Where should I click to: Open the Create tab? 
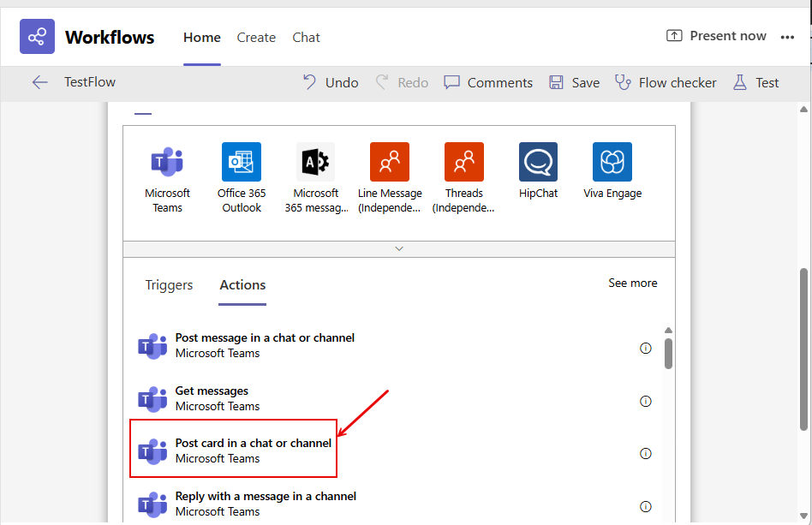click(x=256, y=38)
